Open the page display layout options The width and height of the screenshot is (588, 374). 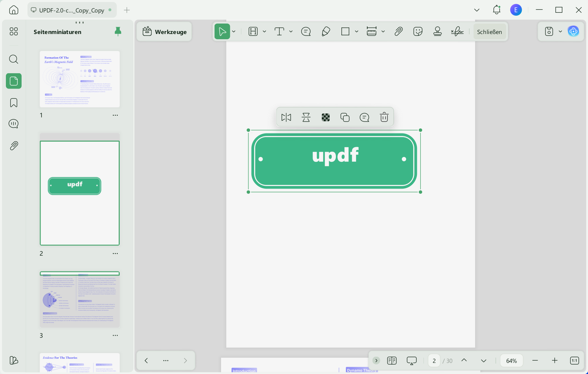[392, 360]
